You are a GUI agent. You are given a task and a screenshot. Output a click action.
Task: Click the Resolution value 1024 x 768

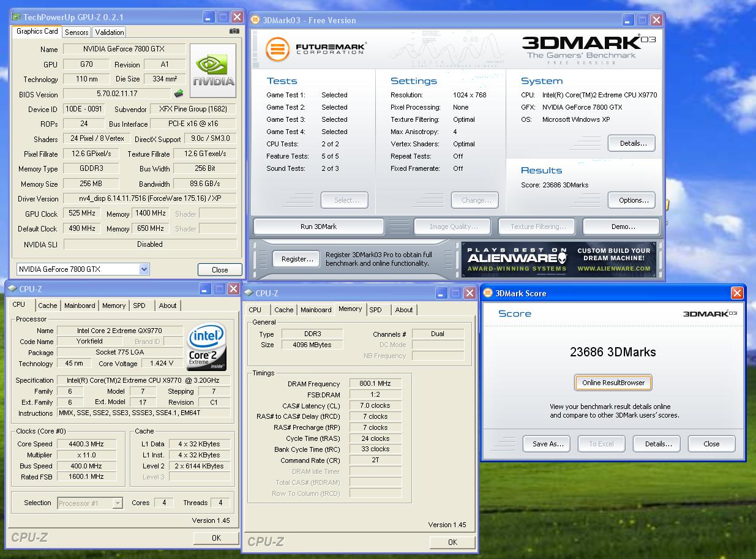point(470,95)
